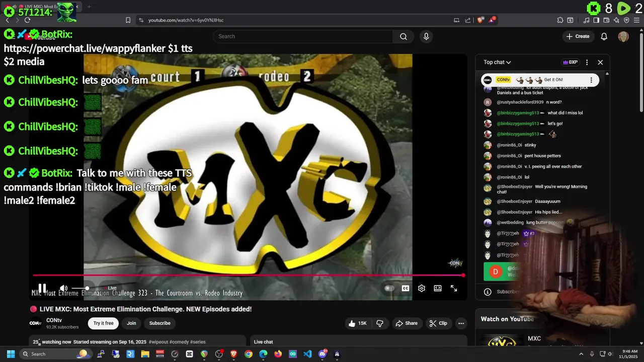Viewport: 644px width, 362px height.
Task: Open pinned CONtv message options menu
Action: point(591,80)
